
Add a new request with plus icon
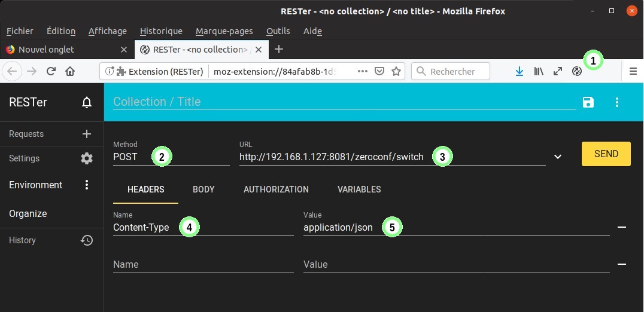(x=87, y=134)
